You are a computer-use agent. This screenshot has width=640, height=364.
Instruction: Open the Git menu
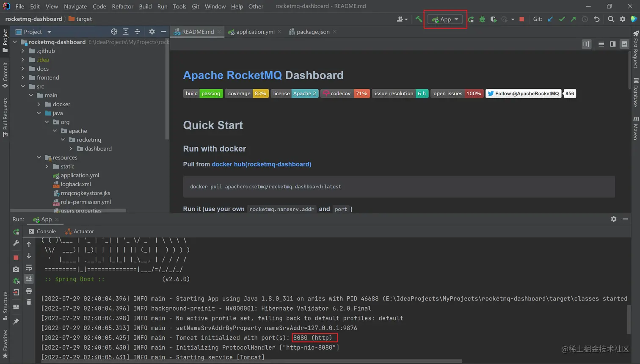coord(196,6)
